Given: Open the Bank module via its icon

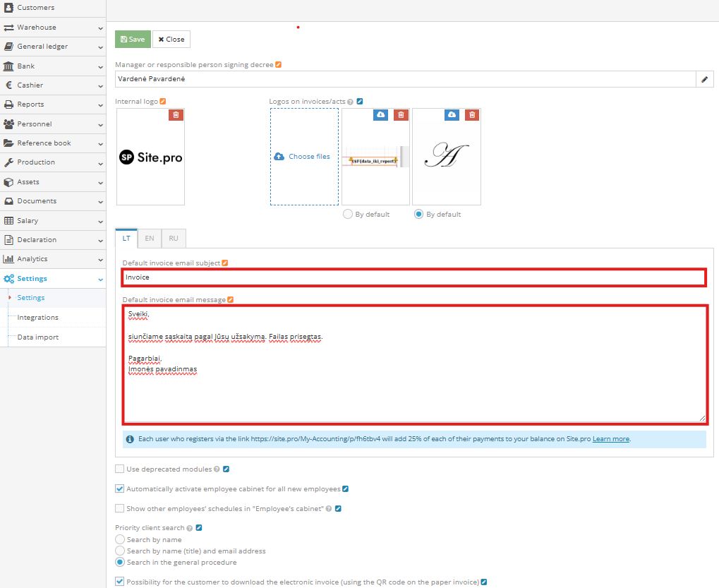Looking at the screenshot, I should (10, 66).
